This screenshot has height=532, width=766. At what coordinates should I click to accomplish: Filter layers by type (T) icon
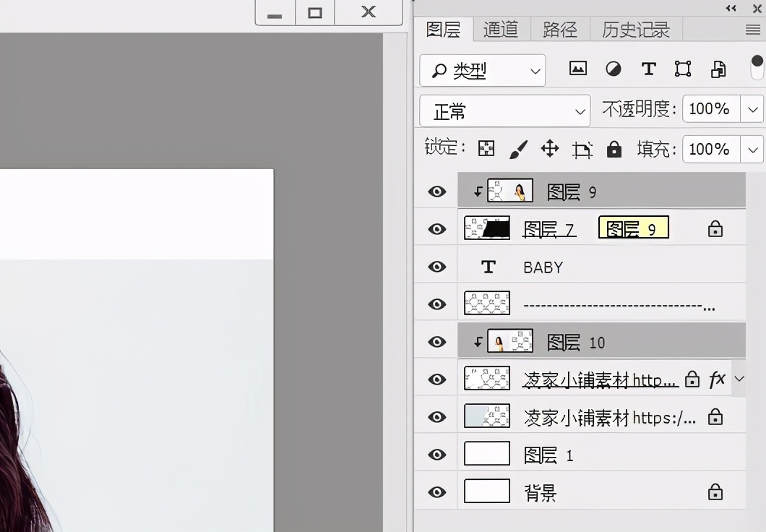point(648,69)
